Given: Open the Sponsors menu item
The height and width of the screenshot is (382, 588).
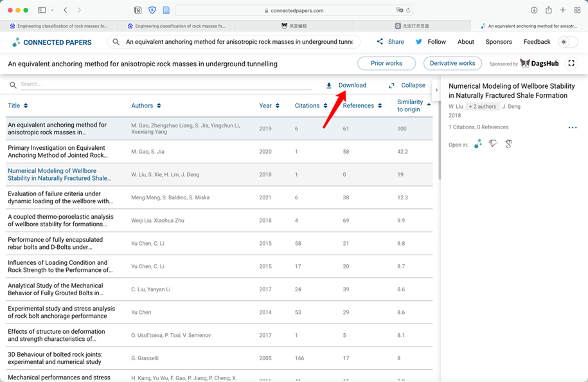Looking at the screenshot, I should 499,42.
